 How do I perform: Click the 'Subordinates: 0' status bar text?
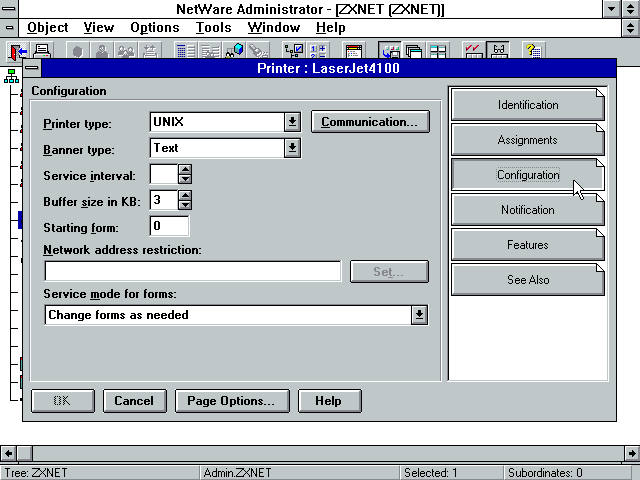point(545,473)
